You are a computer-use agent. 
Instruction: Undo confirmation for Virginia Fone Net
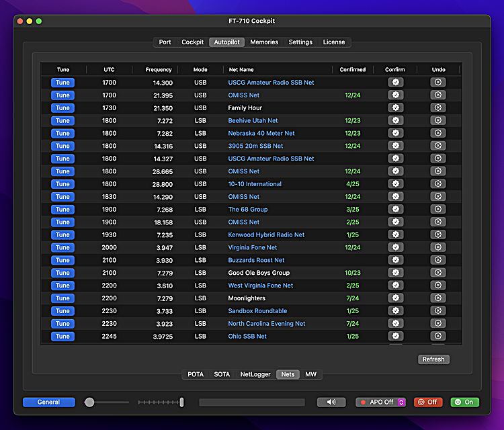437,247
